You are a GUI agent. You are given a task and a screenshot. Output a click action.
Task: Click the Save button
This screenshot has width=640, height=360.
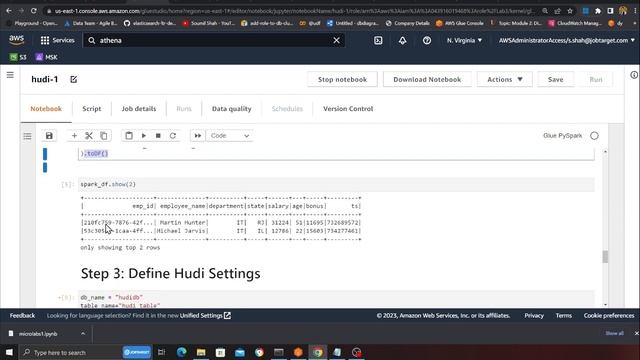point(556,79)
